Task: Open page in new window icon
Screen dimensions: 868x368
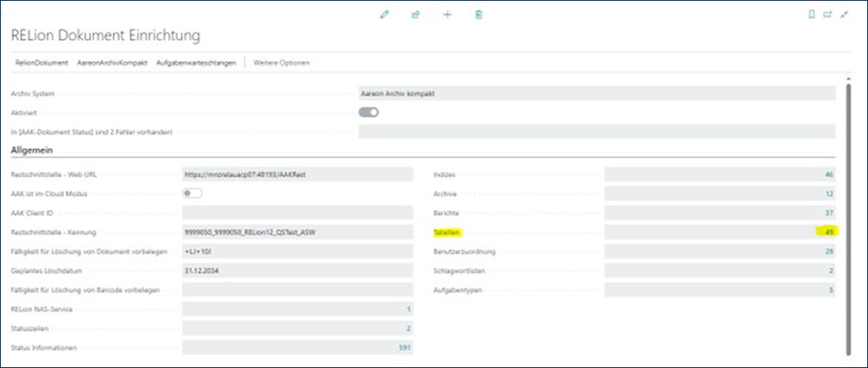Action: [827, 15]
